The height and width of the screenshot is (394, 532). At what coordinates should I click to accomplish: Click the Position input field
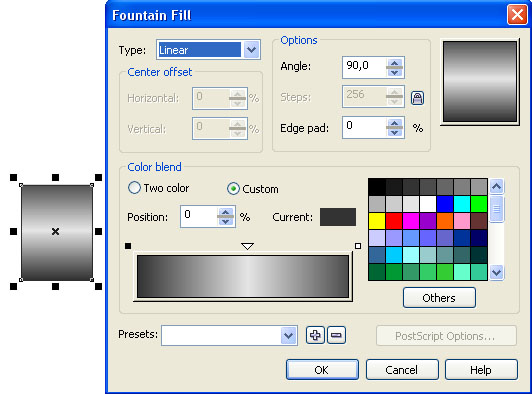point(199,217)
